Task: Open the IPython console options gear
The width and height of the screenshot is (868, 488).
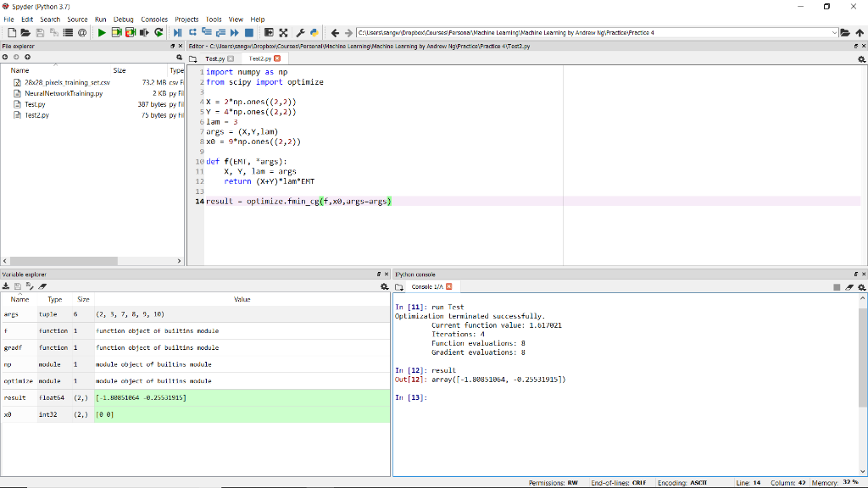Action: [x=862, y=287]
